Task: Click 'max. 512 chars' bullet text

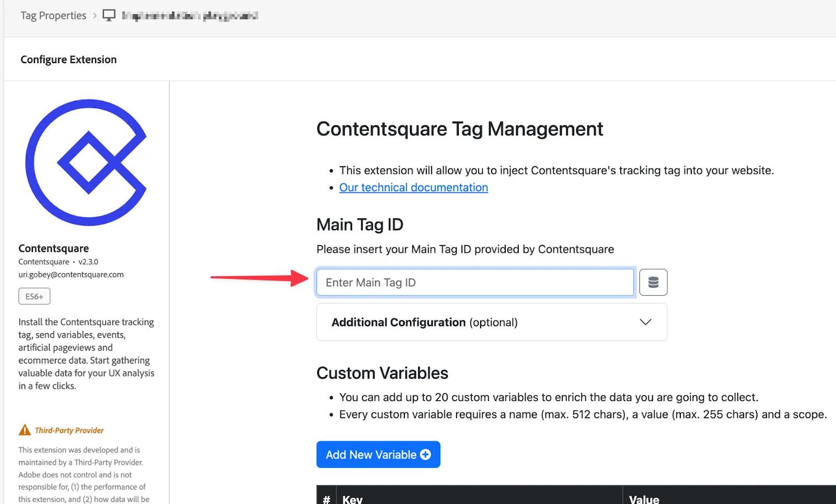Action: point(583,414)
